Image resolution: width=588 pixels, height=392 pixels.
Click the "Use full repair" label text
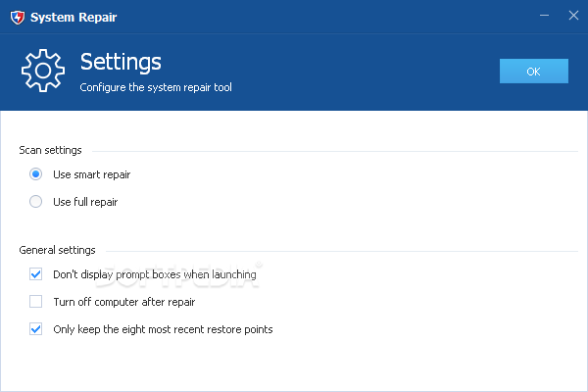point(85,202)
